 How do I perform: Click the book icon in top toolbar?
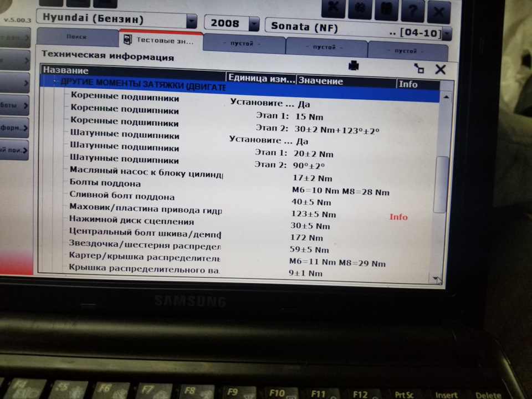(x=386, y=9)
